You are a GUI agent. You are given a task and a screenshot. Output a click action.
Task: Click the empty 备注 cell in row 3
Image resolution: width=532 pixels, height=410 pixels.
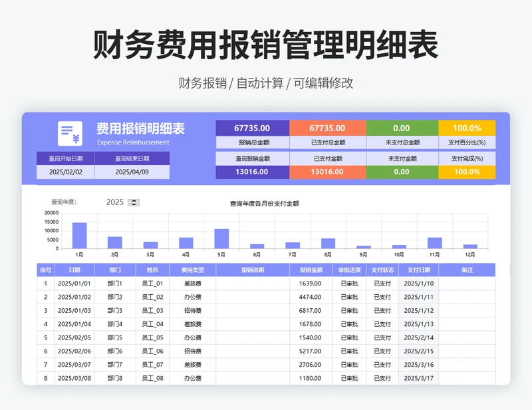click(x=467, y=310)
